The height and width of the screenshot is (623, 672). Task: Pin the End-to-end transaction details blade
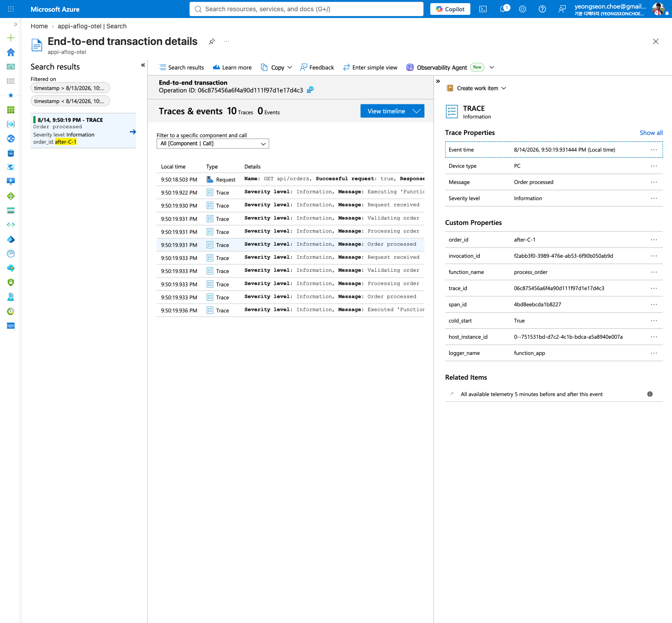coord(212,41)
